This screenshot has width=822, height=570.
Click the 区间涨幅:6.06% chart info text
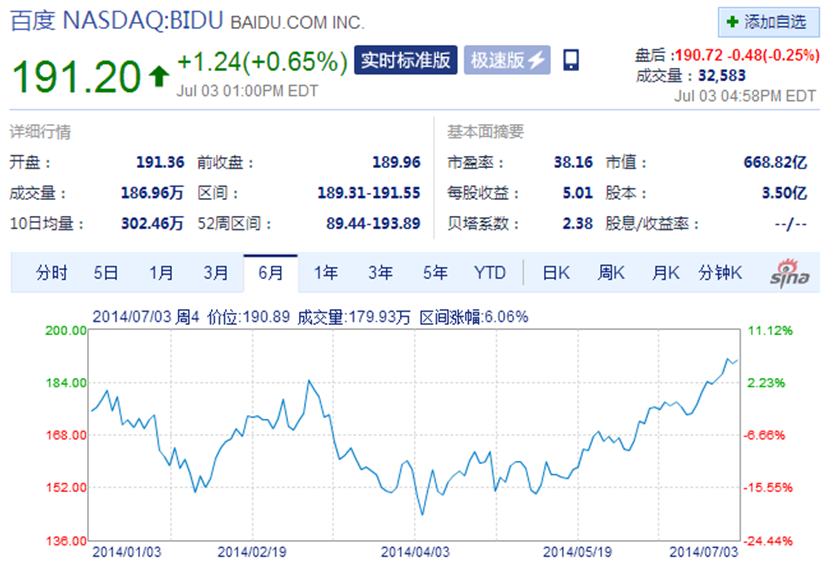tap(474, 317)
